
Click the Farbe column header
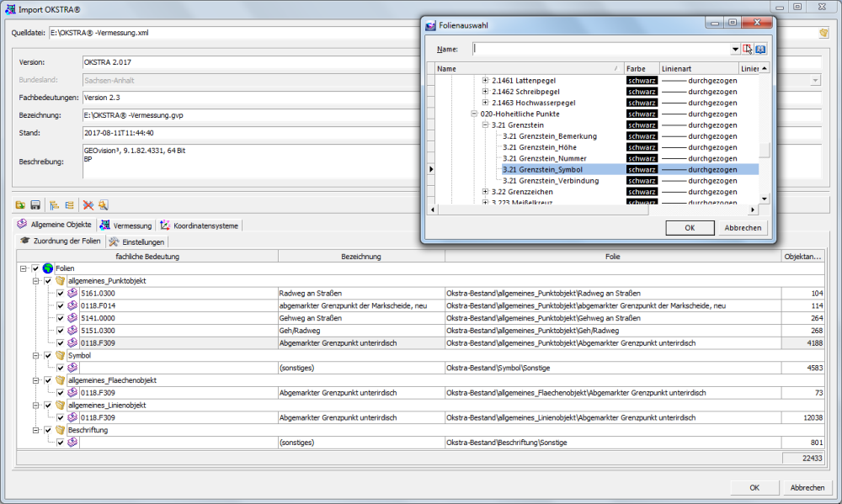point(642,69)
